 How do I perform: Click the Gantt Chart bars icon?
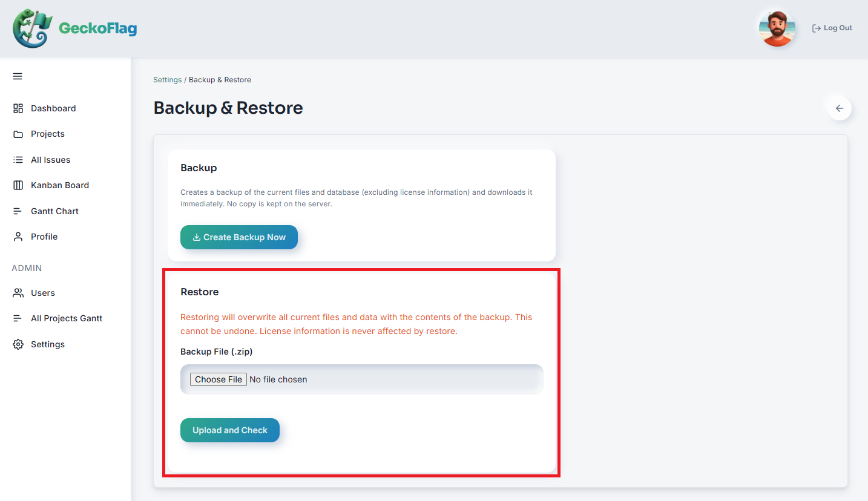pos(18,211)
